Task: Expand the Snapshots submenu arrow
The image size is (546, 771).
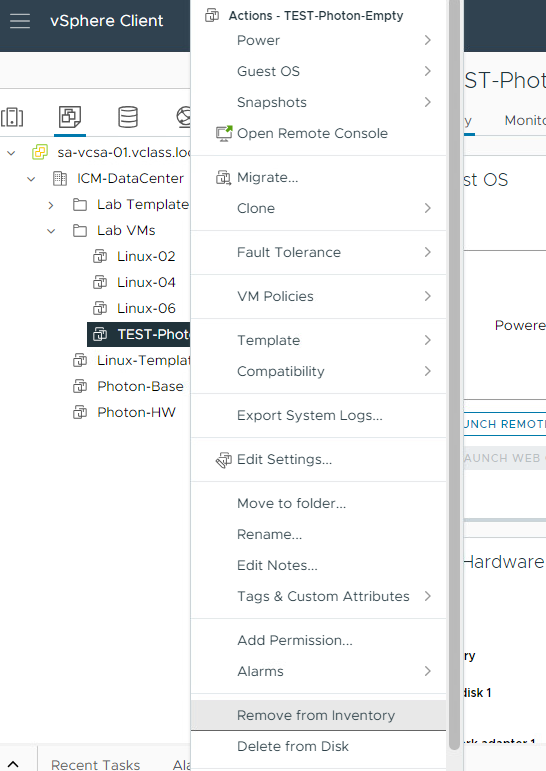Action: coord(427,102)
